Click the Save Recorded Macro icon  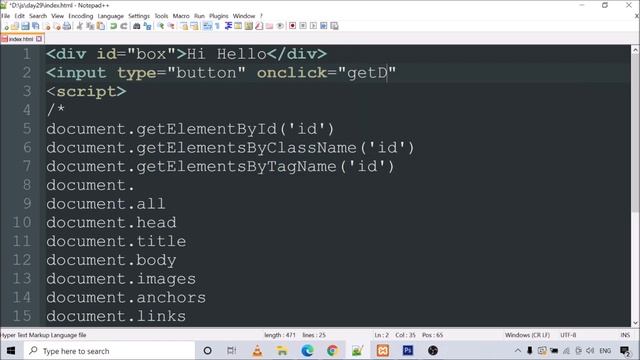334,26
